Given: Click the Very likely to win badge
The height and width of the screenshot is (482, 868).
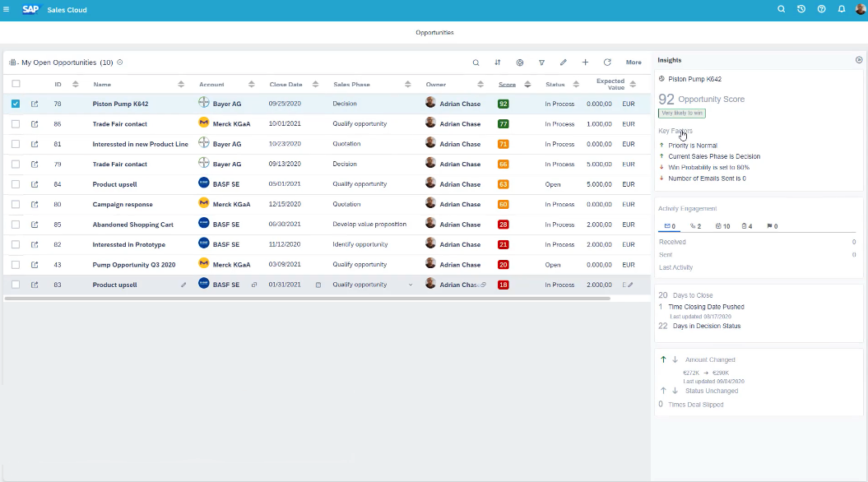Looking at the screenshot, I should (682, 113).
